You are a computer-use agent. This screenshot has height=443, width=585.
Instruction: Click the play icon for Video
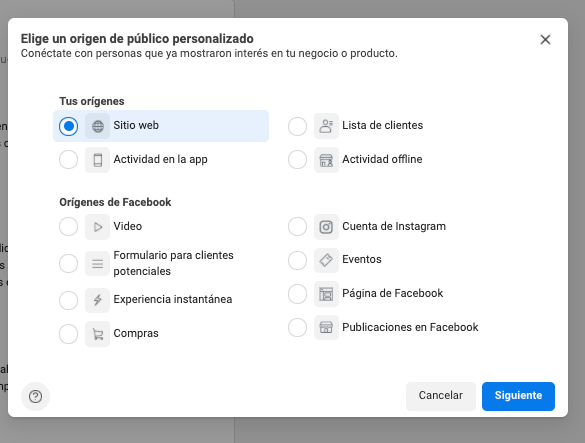pyautogui.click(x=97, y=227)
